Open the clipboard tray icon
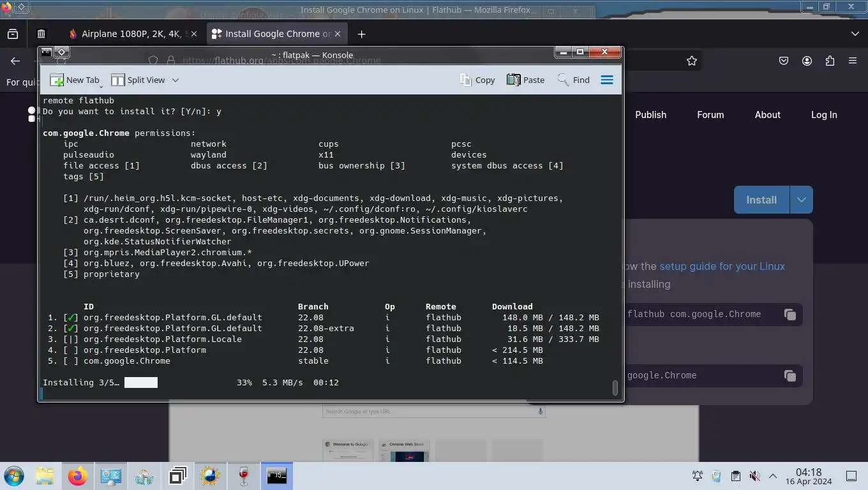 click(x=735, y=476)
